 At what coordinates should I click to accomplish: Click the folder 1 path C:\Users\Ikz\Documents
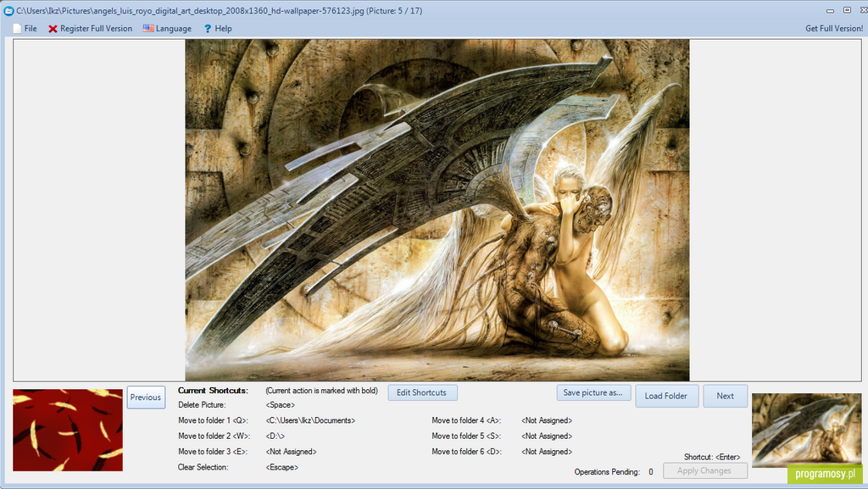pos(310,420)
